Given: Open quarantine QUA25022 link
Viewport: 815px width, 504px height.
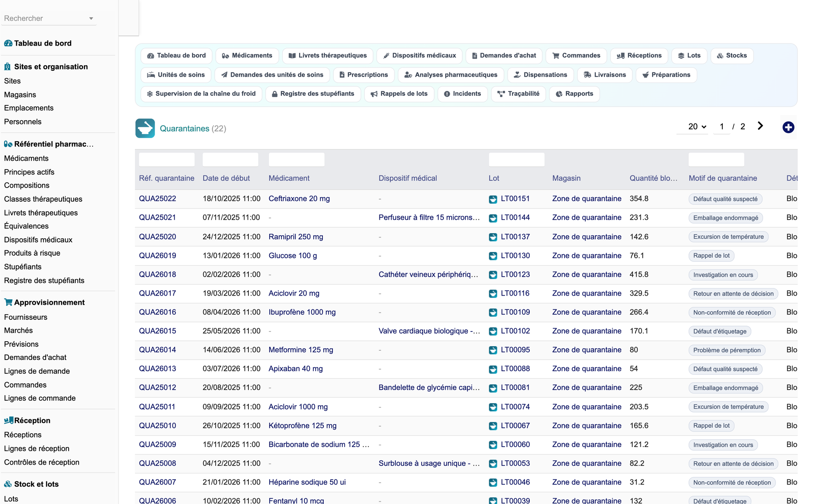Looking at the screenshot, I should click(x=157, y=199).
